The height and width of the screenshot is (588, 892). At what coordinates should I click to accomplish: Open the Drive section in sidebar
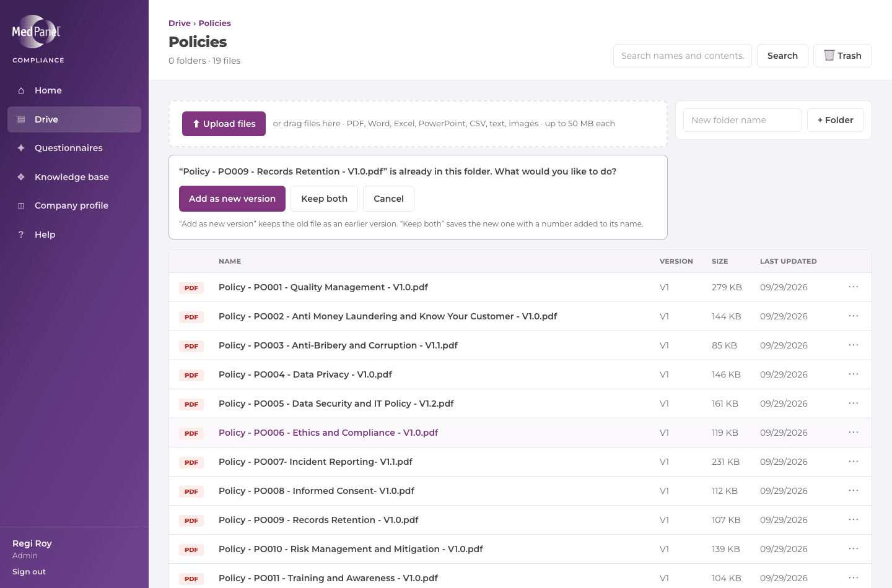(74, 119)
